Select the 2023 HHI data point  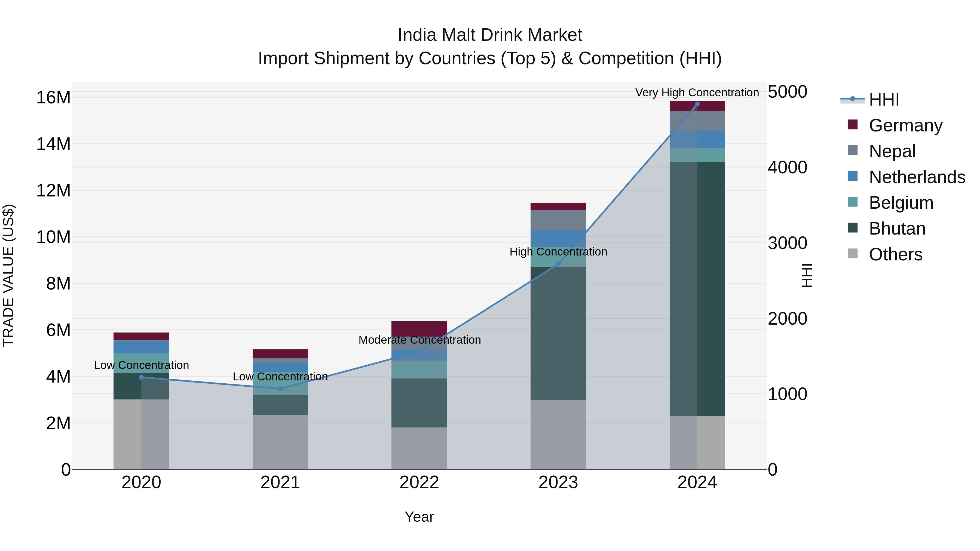click(x=558, y=264)
